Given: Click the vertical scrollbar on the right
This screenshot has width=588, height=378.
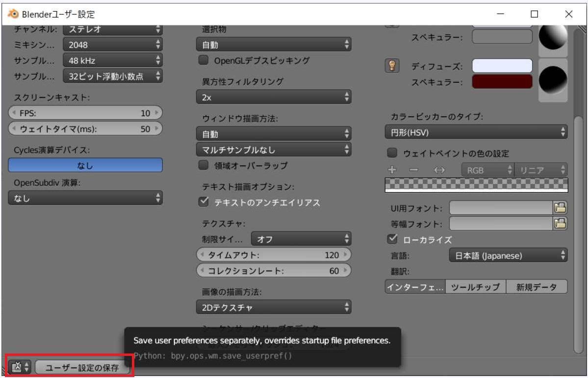Looking at the screenshot, I should [579, 234].
